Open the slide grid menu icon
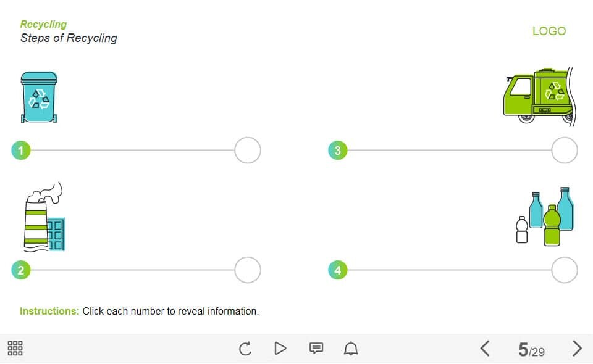Viewport: 593px width, 364px height. 15,348
